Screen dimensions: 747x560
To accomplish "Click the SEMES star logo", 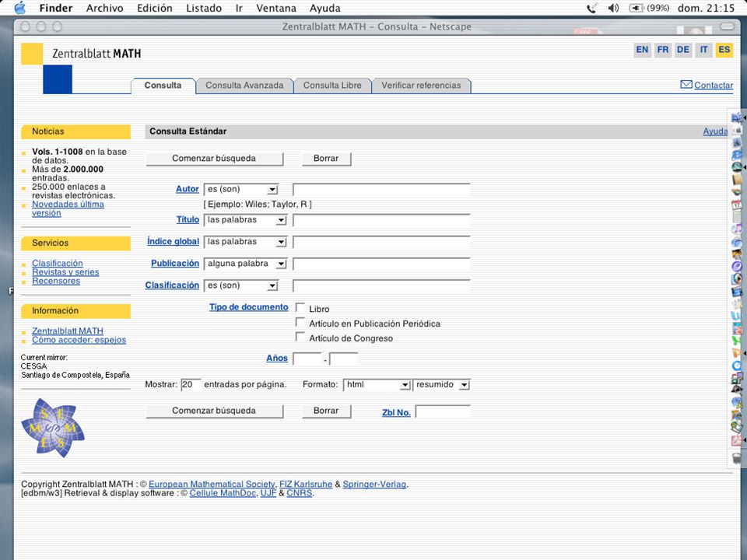I will pos(52,428).
